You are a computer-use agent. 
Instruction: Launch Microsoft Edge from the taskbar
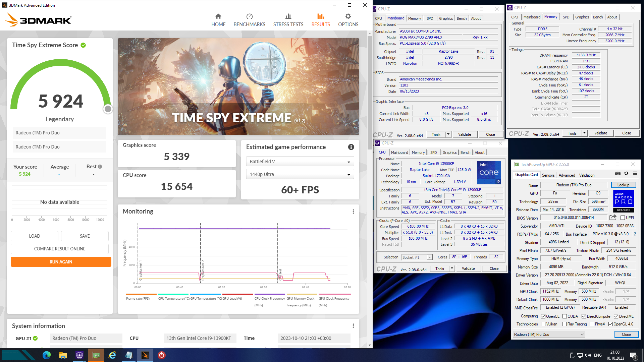click(47, 355)
